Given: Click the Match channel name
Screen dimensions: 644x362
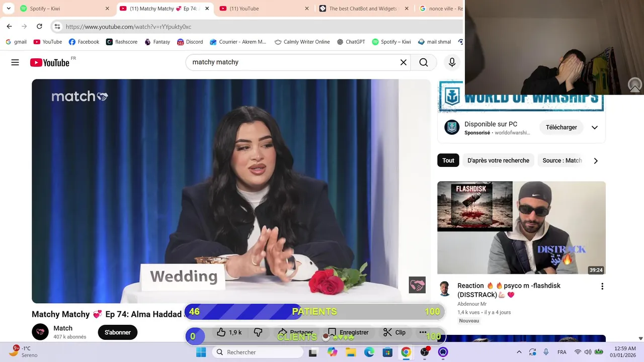Looking at the screenshot, I should [63, 328].
